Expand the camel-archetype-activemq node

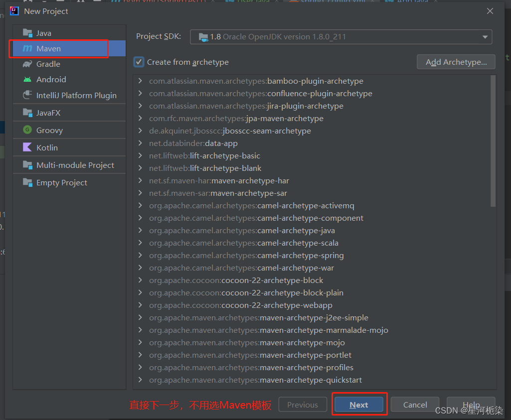[x=140, y=205]
